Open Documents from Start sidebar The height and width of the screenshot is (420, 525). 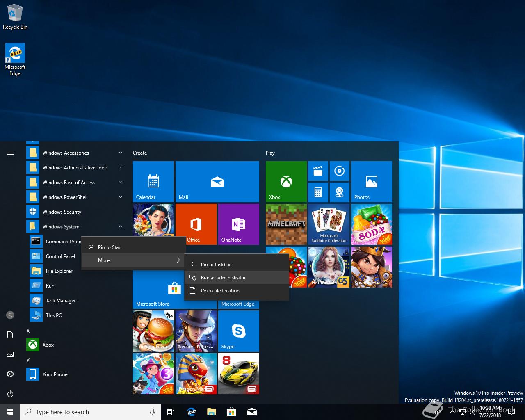tap(10, 335)
